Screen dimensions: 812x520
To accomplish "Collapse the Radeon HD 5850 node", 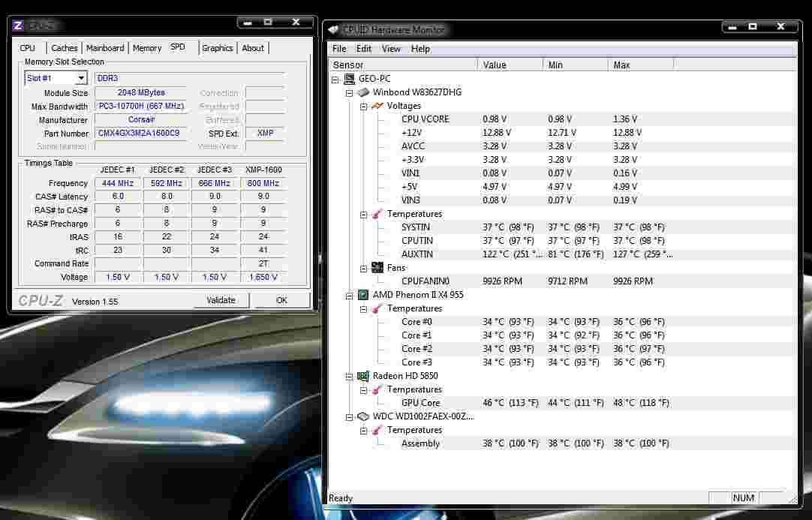I will pos(350,377).
